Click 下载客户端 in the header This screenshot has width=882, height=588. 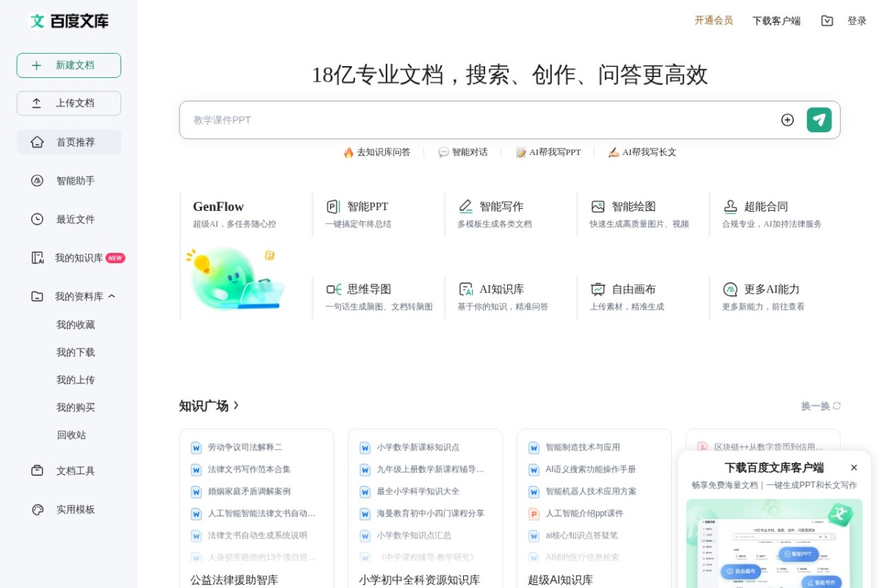[776, 21]
